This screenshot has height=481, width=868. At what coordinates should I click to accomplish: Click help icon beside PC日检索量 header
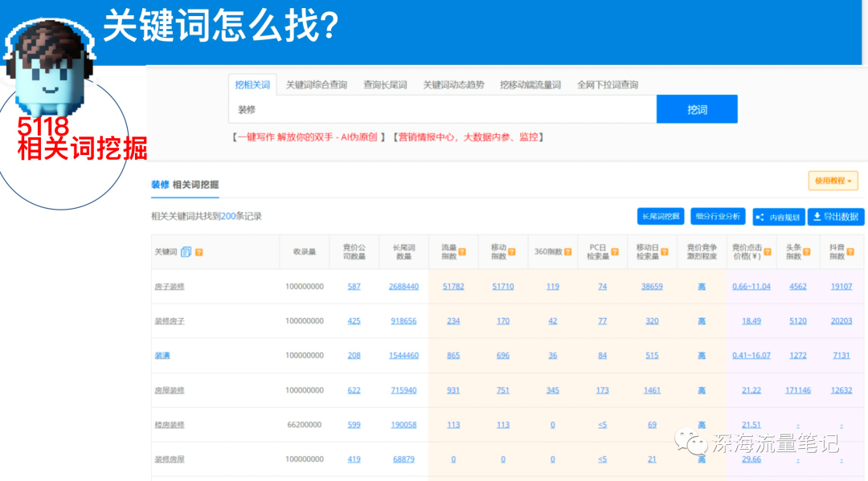click(615, 252)
